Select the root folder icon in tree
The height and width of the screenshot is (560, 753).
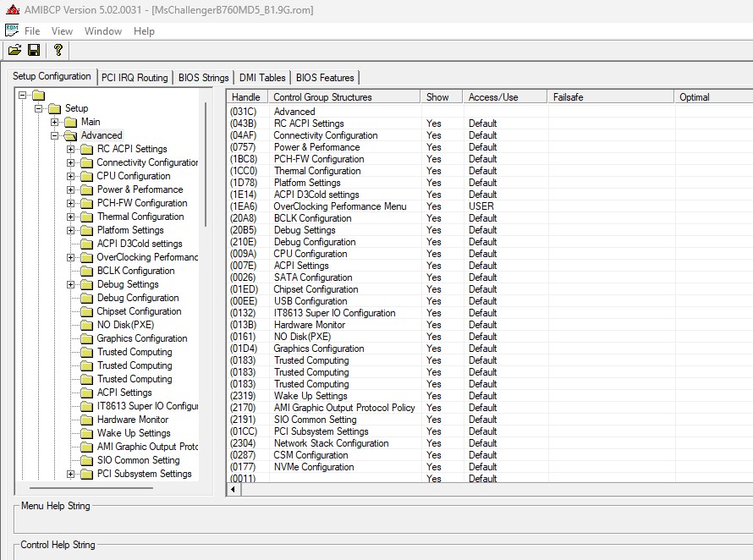click(x=38, y=95)
